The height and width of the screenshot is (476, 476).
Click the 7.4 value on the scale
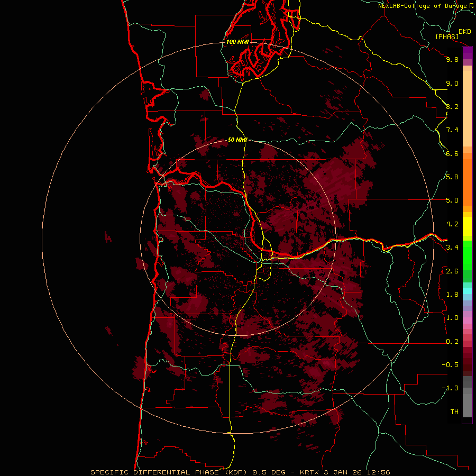tap(452, 130)
